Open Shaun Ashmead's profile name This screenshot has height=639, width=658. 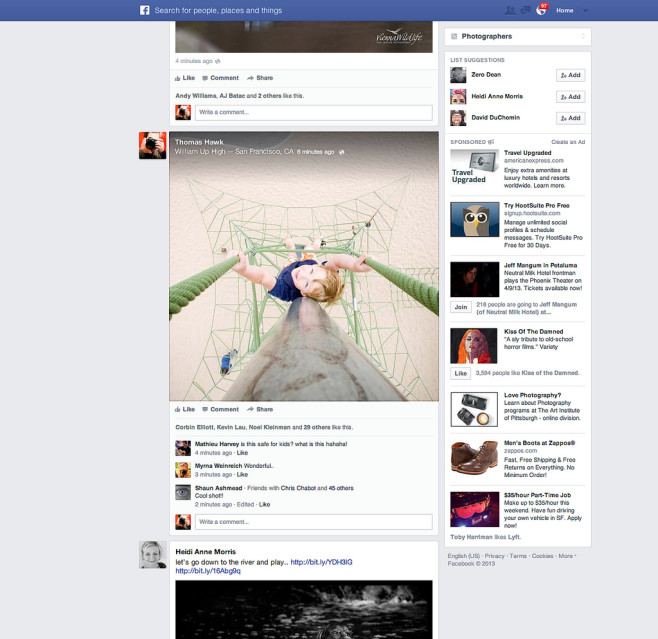click(218, 488)
